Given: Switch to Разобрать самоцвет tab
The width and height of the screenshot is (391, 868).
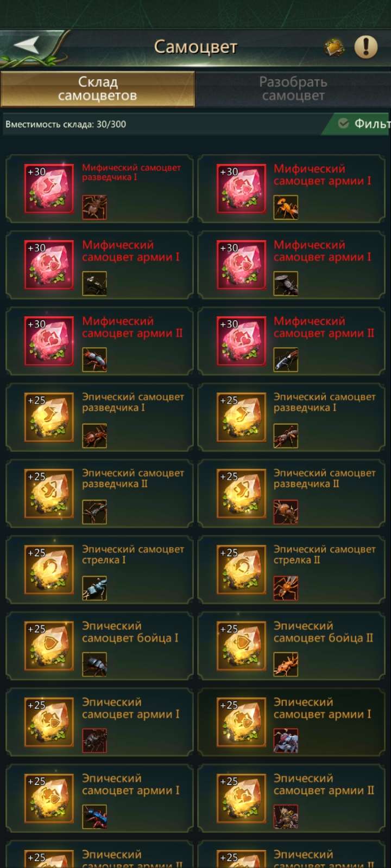Looking at the screenshot, I should point(293,89).
